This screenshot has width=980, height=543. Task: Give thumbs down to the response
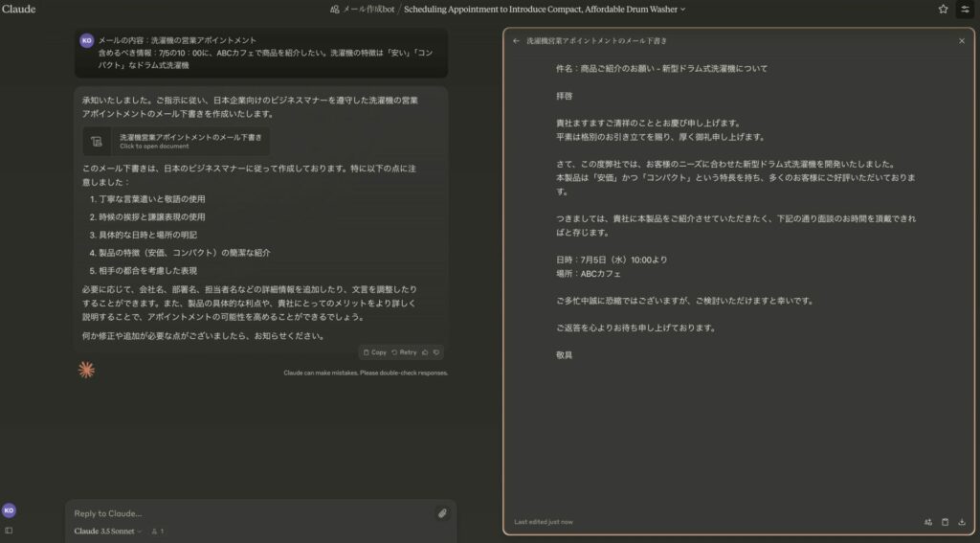(x=436, y=352)
